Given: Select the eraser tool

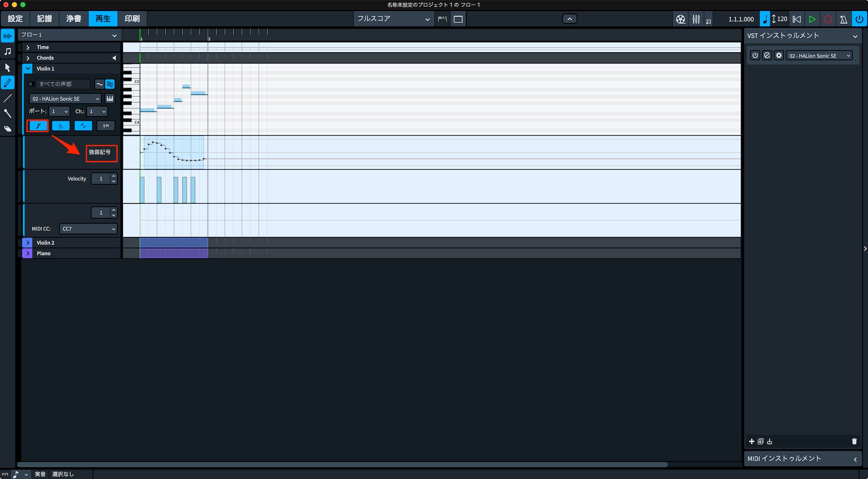Looking at the screenshot, I should [x=8, y=129].
